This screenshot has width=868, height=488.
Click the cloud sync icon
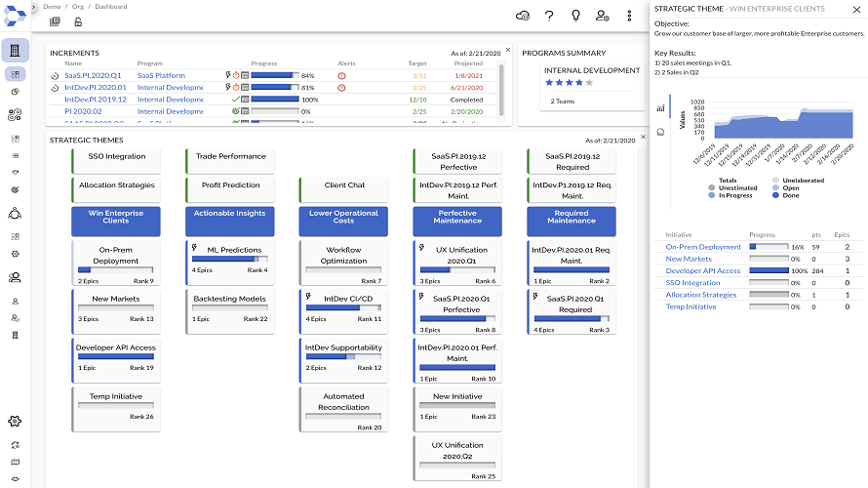[523, 16]
